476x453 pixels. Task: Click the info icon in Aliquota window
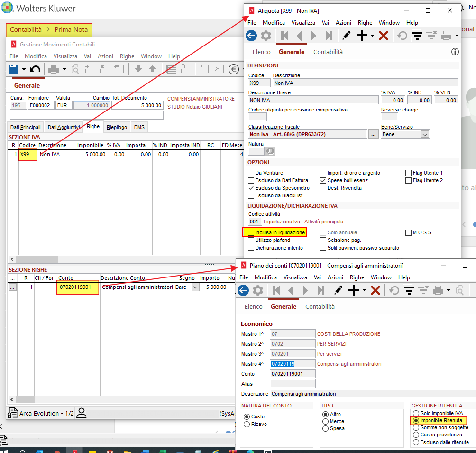click(455, 52)
